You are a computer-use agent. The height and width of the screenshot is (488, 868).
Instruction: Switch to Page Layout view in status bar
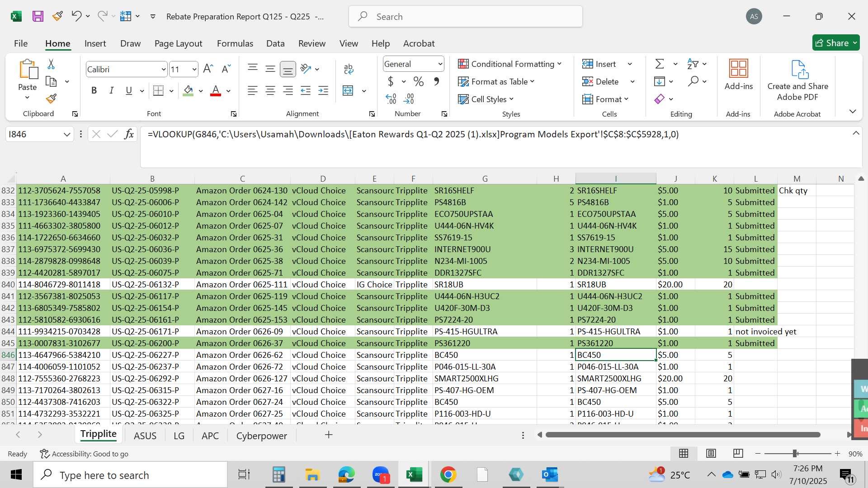[x=711, y=453]
